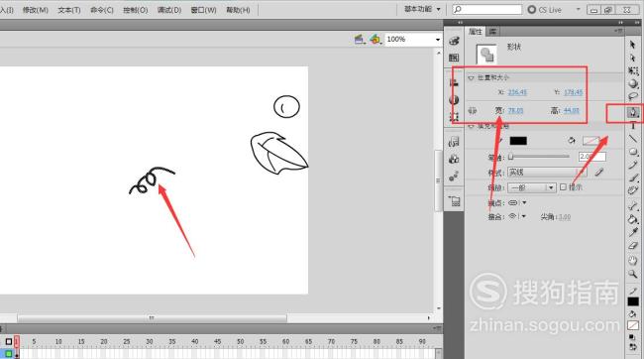The width and height of the screenshot is (644, 359).
Task: Toggle the width-height lock link icon
Action: coord(473,111)
